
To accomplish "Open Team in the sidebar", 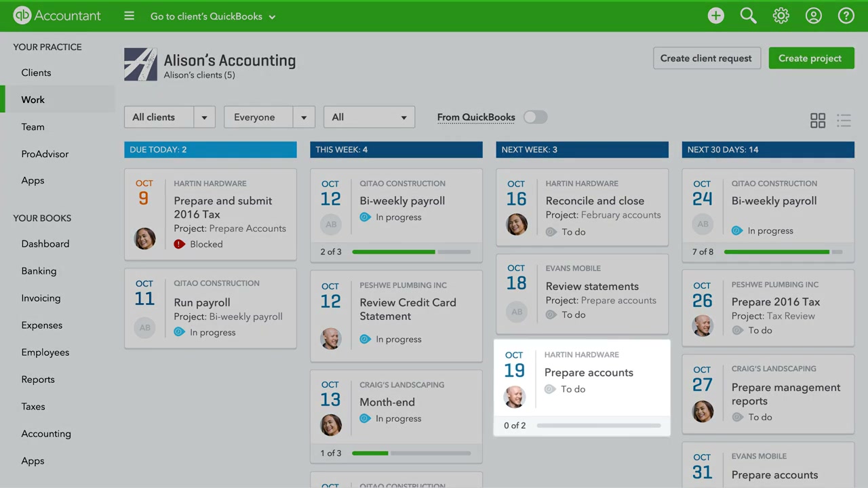I will 33,127.
